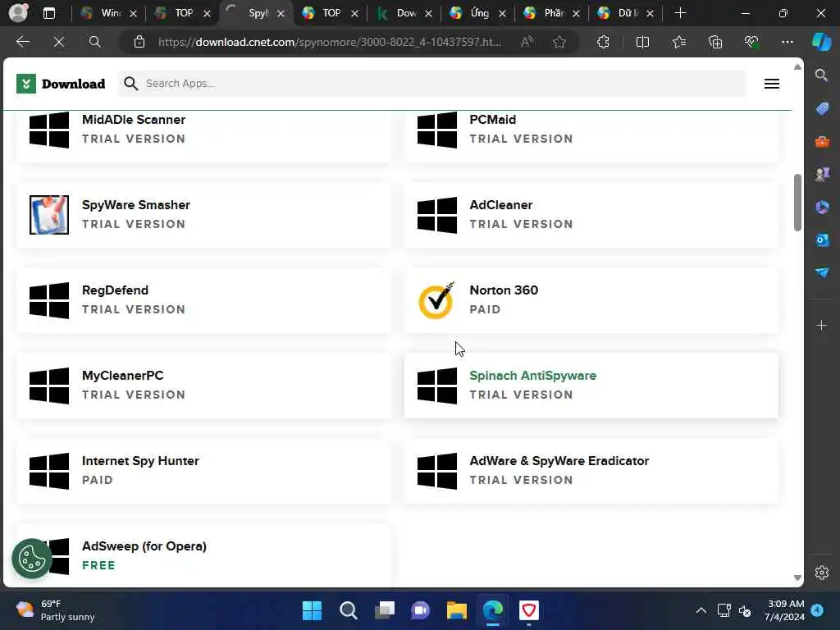This screenshot has width=840, height=630.
Task: Open the cookie preferences button
Action: click(32, 558)
